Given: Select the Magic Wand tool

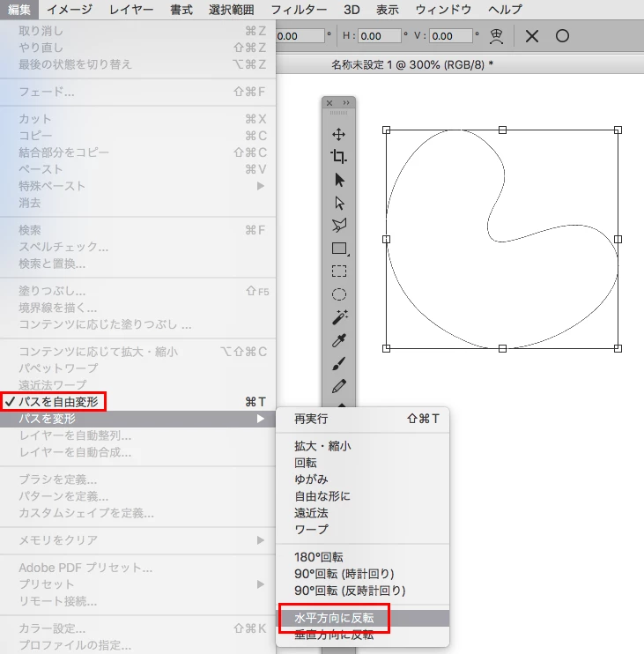Looking at the screenshot, I should (x=340, y=317).
